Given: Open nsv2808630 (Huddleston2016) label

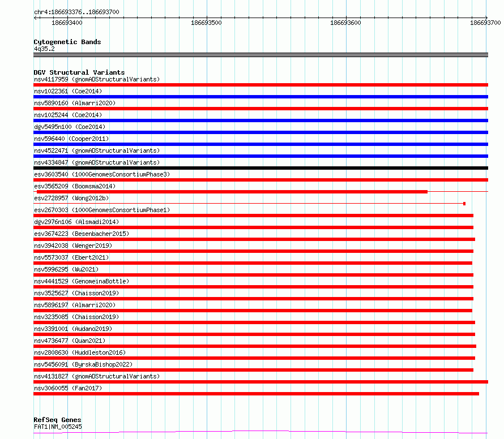Looking at the screenshot, I should pos(80,352).
